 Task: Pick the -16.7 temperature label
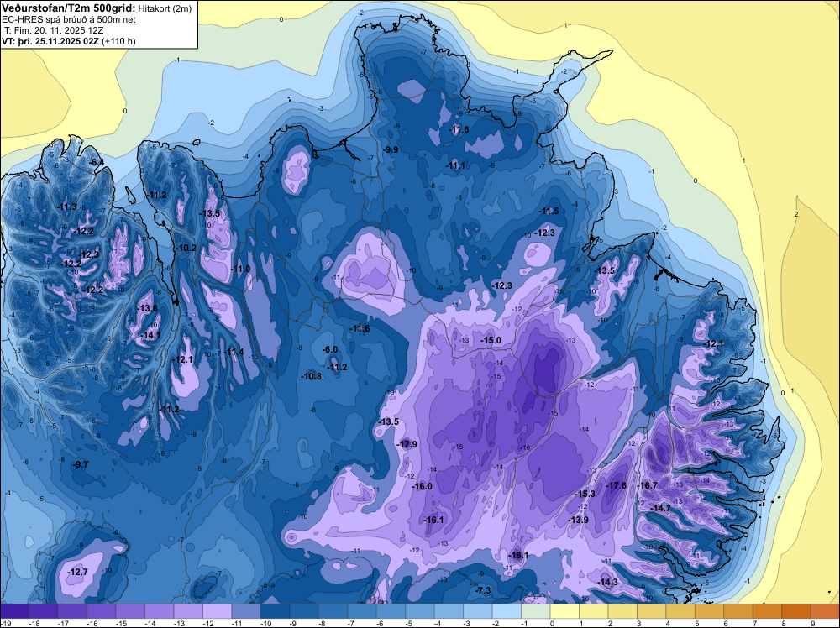647,485
